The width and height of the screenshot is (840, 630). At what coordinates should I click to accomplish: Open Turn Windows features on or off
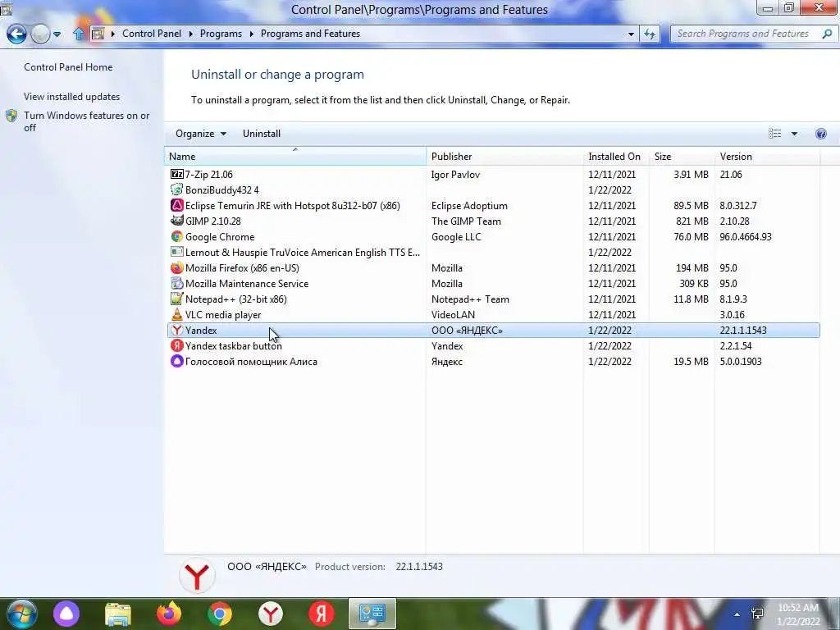(x=87, y=121)
